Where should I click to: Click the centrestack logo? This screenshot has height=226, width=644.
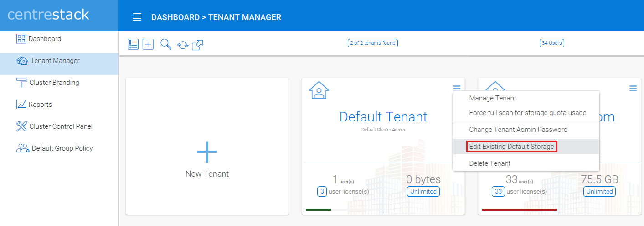point(48,15)
